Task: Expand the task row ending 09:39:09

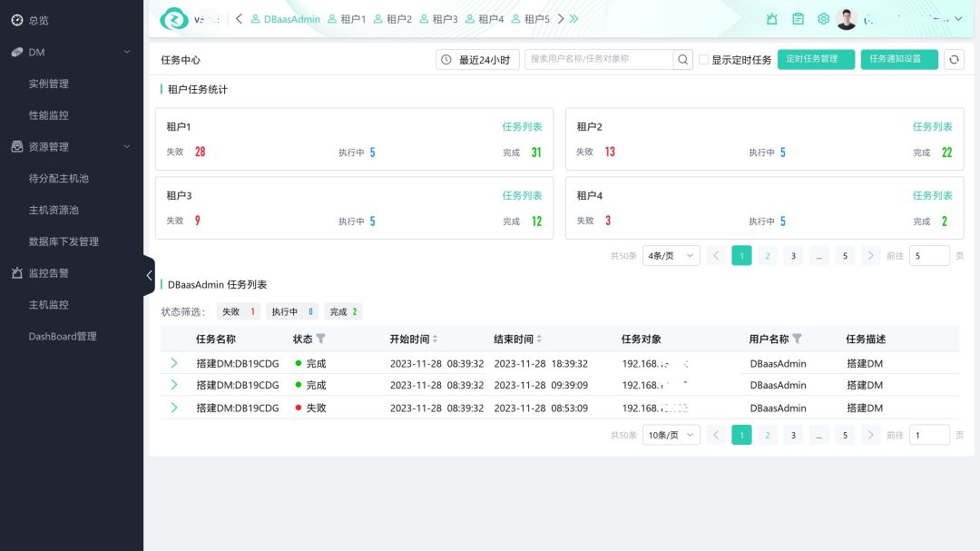Action: 174,385
